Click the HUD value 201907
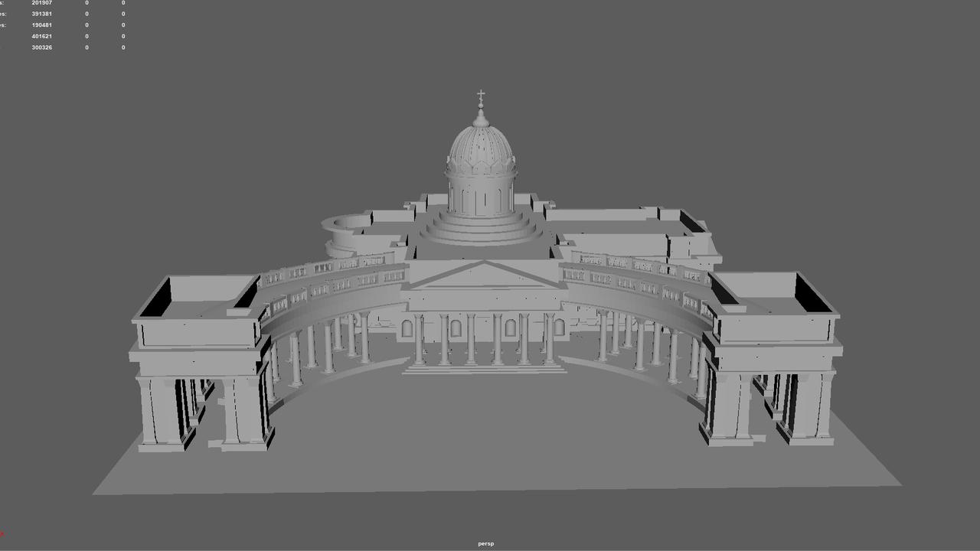Screen dimensions: 980x551 [x=42, y=3]
